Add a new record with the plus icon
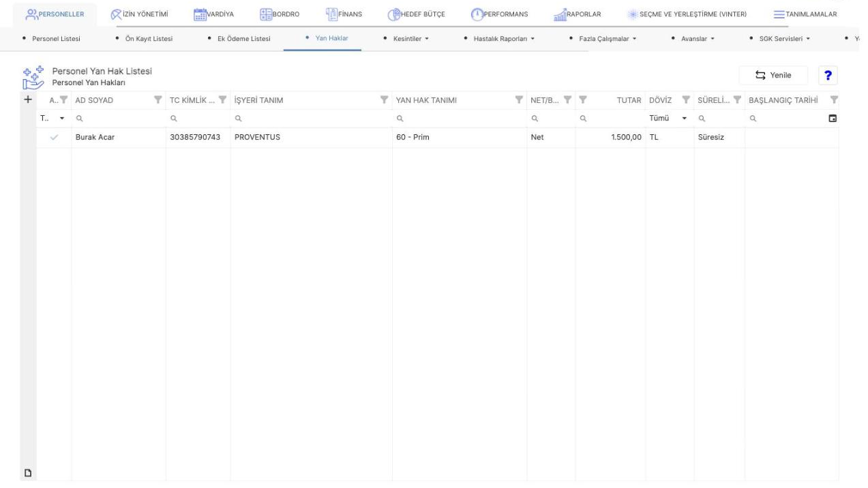The height and width of the screenshot is (488, 868). click(27, 100)
